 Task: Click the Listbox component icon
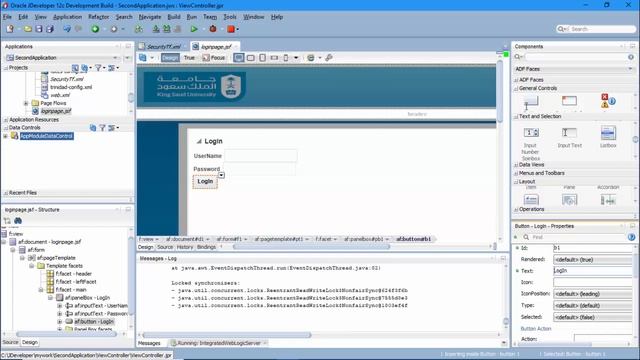pyautogui.click(x=608, y=133)
